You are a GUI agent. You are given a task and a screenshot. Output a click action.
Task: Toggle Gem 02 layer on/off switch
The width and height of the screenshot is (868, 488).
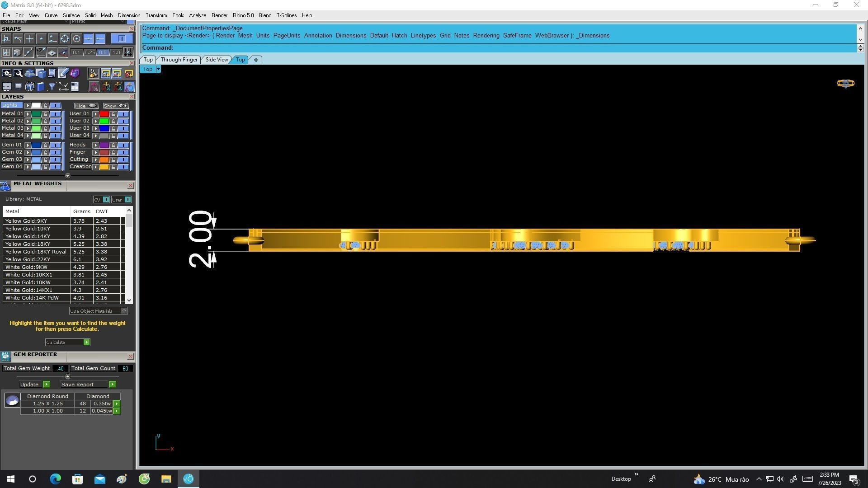coord(55,152)
